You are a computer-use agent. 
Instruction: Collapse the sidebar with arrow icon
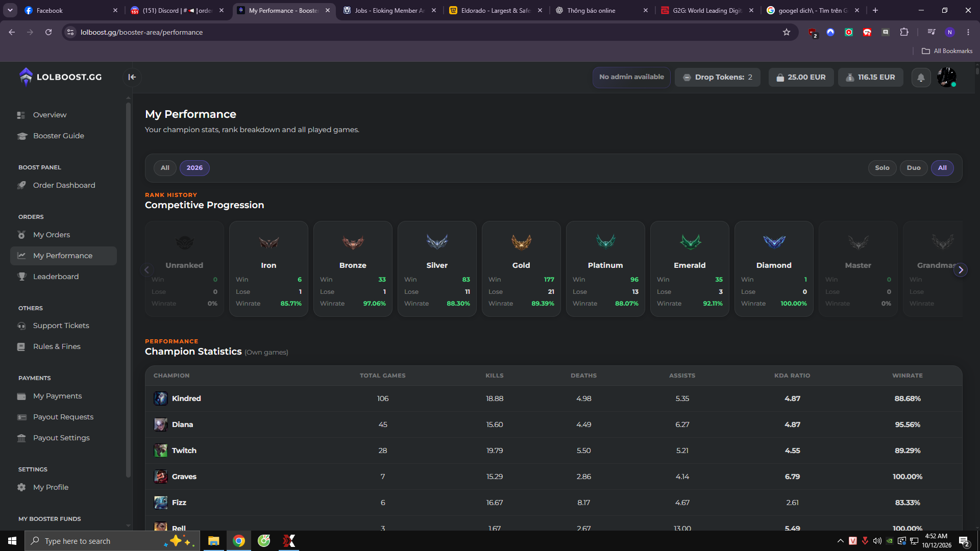[x=132, y=77]
